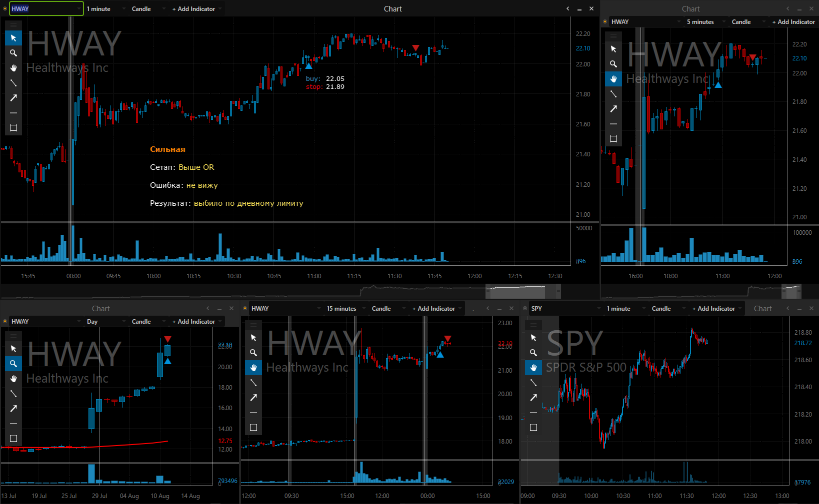Pick the horizontal line tool in the Day chart
This screenshot has width=819, height=504.
[13, 424]
